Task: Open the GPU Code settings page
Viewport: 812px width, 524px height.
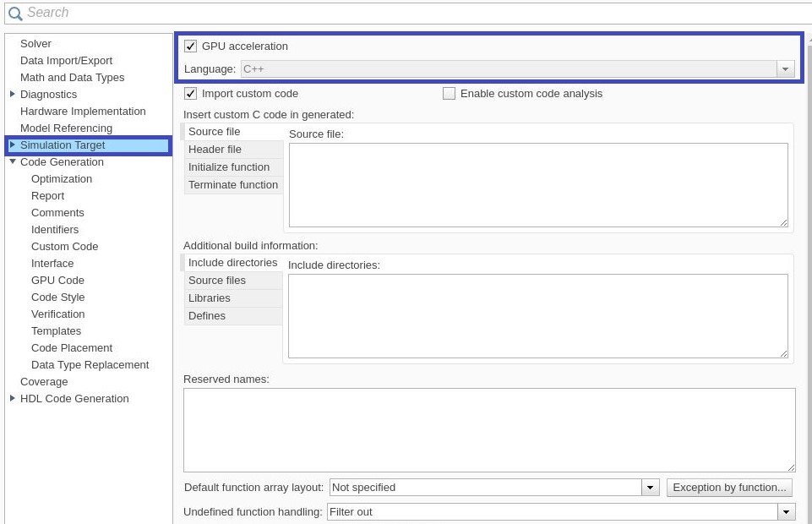Action: (57, 280)
